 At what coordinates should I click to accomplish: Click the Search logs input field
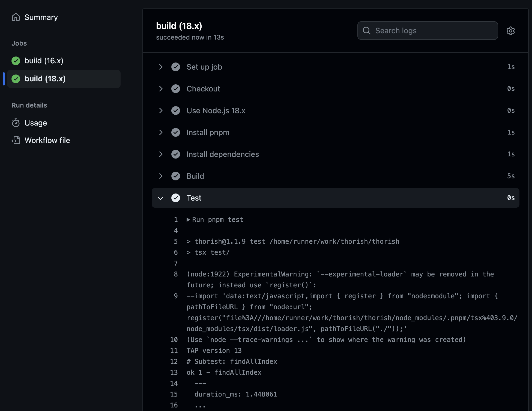click(x=427, y=30)
